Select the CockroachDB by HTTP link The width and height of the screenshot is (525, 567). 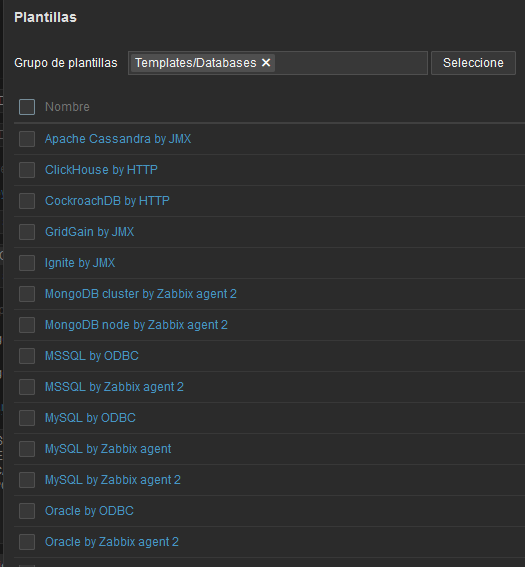107,201
